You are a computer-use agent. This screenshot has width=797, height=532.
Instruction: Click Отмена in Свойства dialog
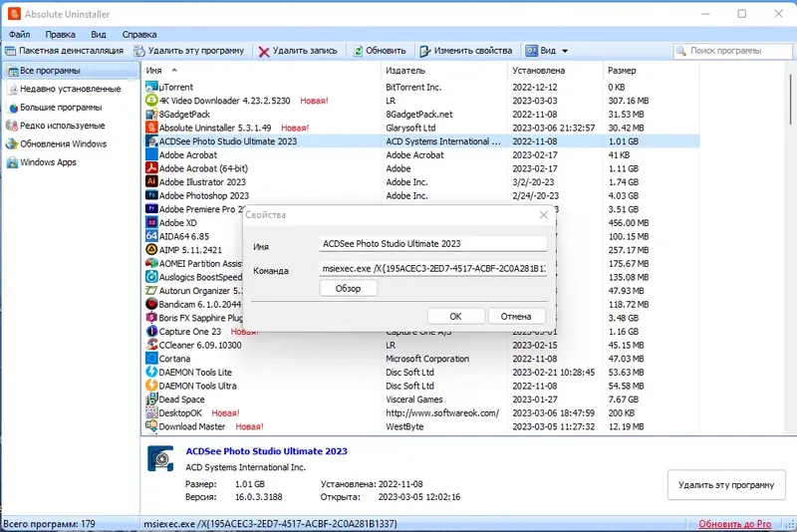[516, 316]
